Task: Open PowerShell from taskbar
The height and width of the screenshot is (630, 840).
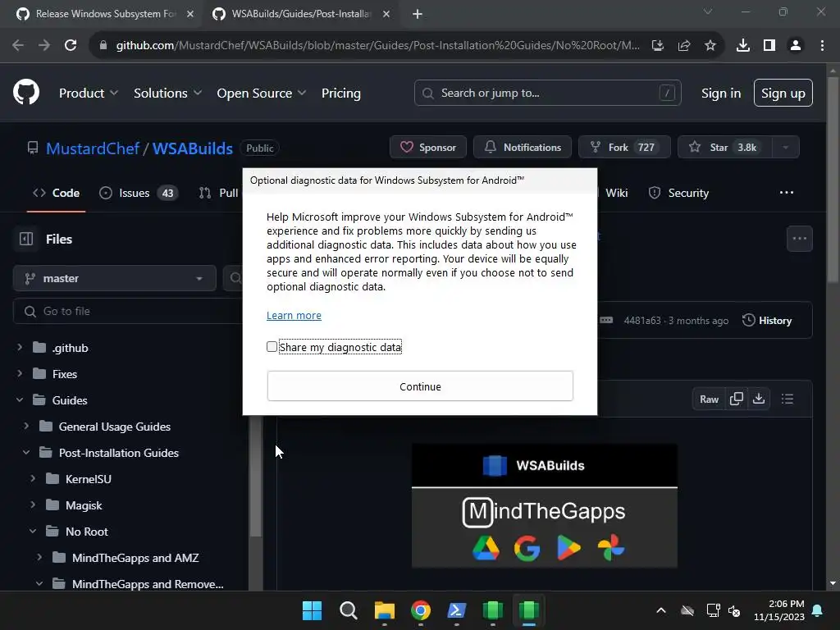Action: (457, 610)
